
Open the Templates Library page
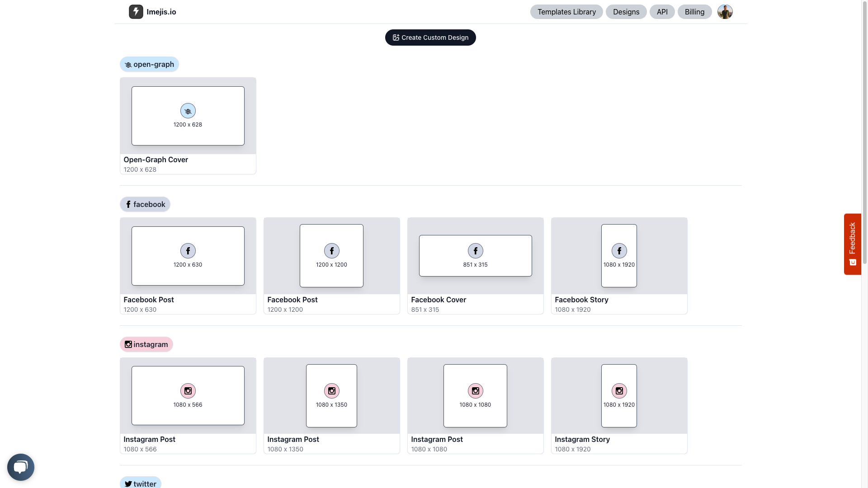566,12
